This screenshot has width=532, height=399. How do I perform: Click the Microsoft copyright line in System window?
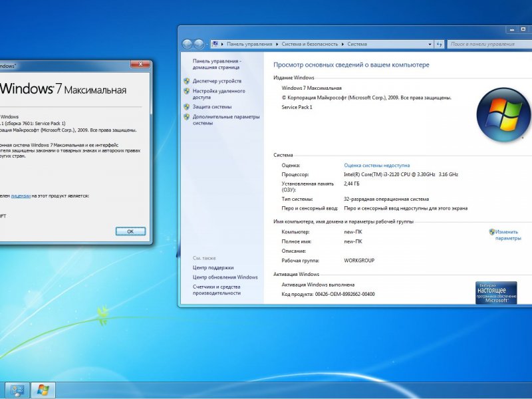pos(366,98)
